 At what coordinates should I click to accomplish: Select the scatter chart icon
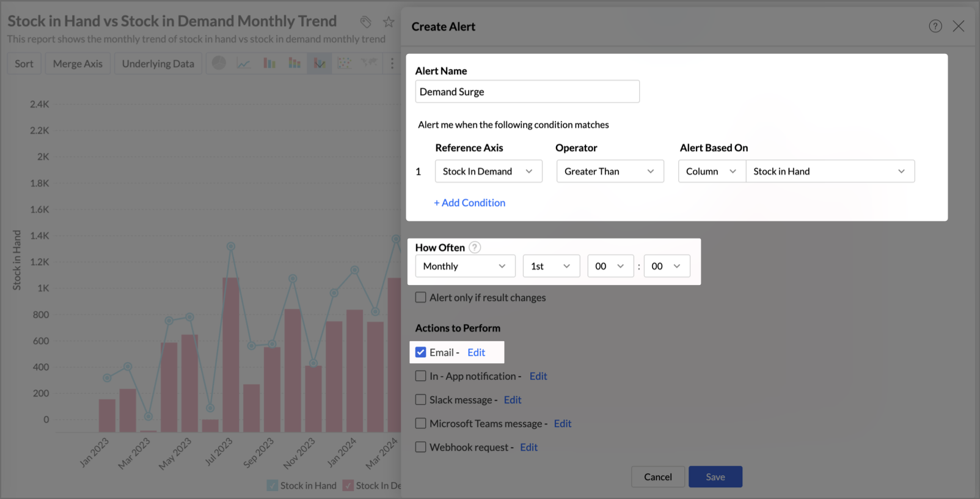(344, 63)
